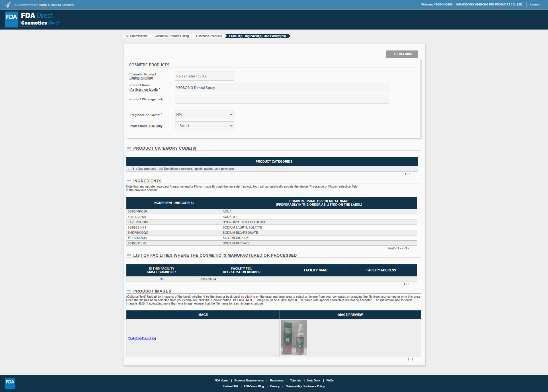Click the Image Preview column header
This screenshot has width=548, height=392.
pyautogui.click(x=350, y=315)
